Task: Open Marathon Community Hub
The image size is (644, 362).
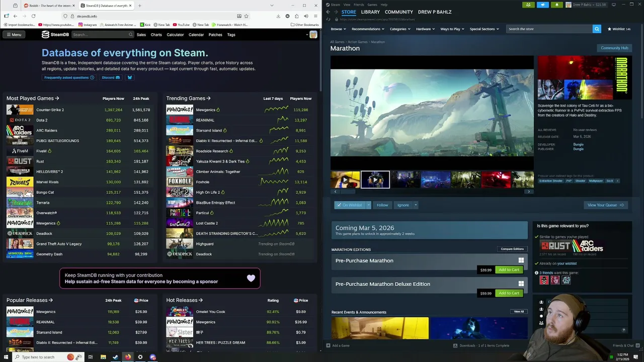Action: tap(614, 48)
